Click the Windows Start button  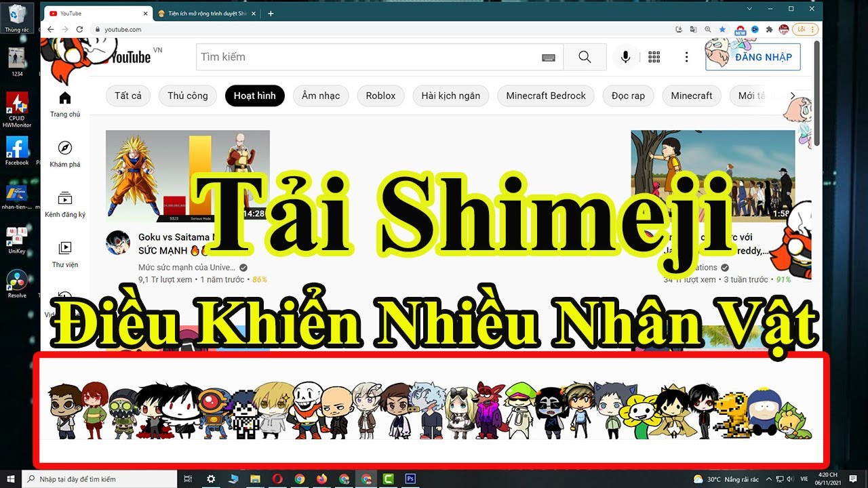[x=11, y=479]
